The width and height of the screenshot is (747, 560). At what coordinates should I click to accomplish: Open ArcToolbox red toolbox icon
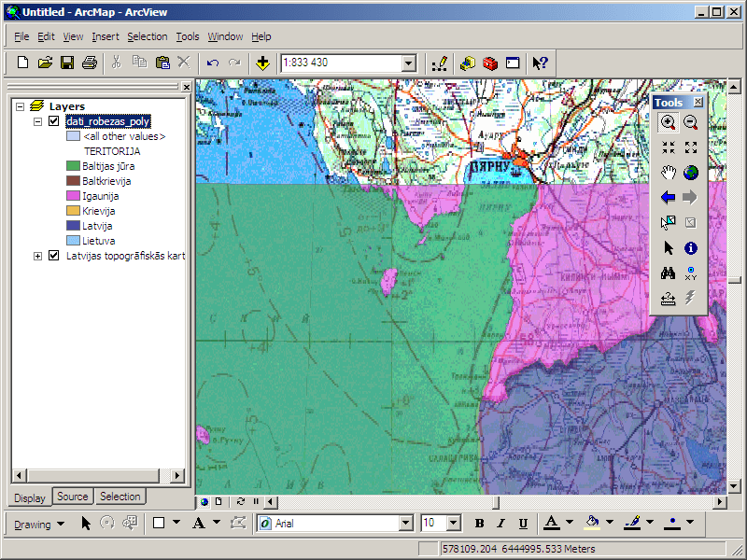coord(489,63)
